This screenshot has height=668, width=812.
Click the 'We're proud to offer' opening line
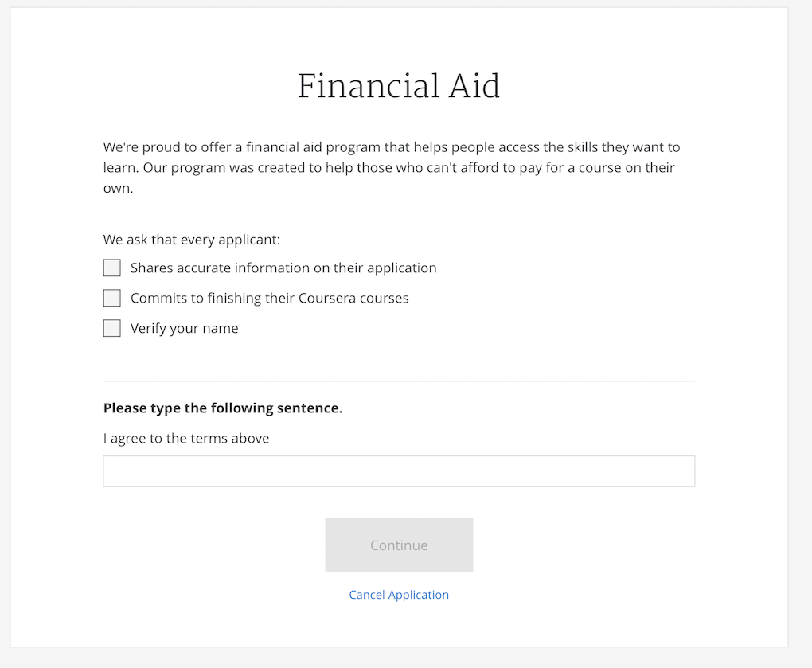[x=172, y=147]
